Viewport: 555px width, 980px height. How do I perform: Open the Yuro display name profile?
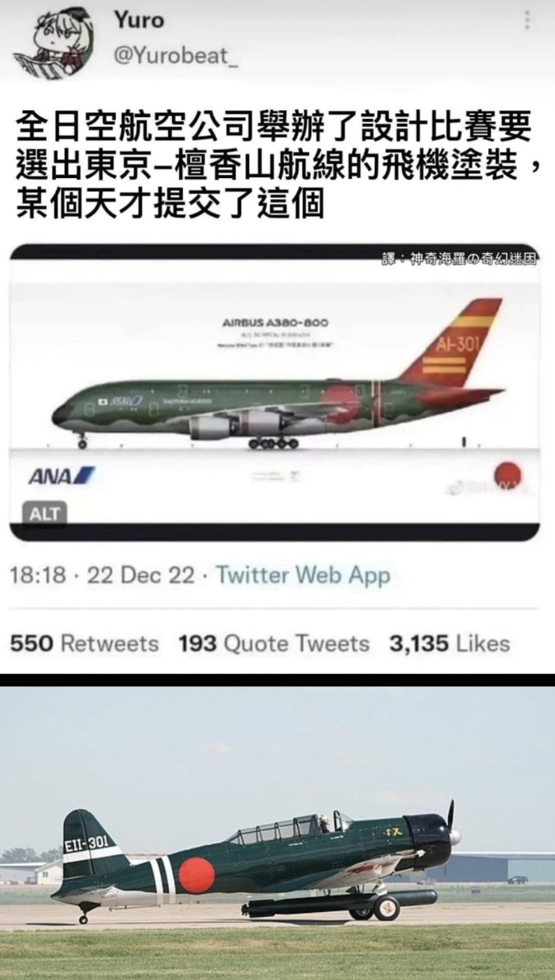[x=139, y=21]
